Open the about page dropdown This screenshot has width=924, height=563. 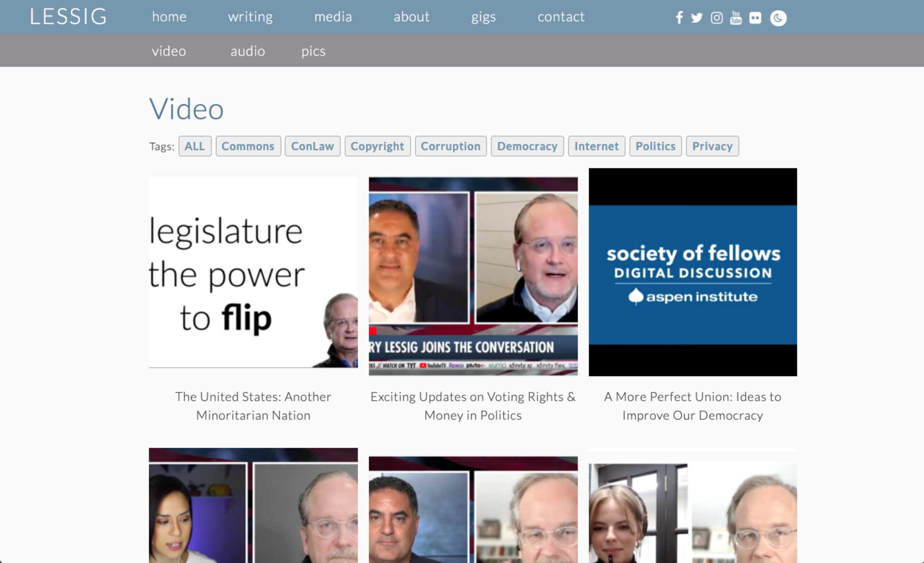[411, 17]
